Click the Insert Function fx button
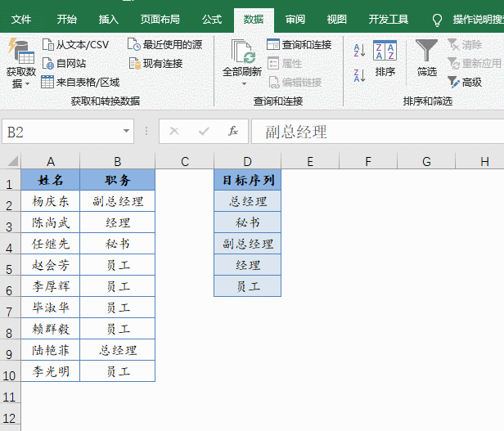This screenshot has height=431, width=504. [x=233, y=131]
